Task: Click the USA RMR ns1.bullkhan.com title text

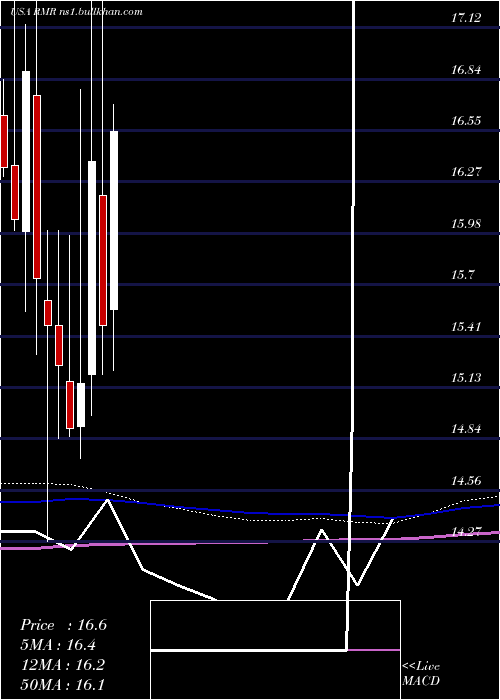Action: [76, 11]
